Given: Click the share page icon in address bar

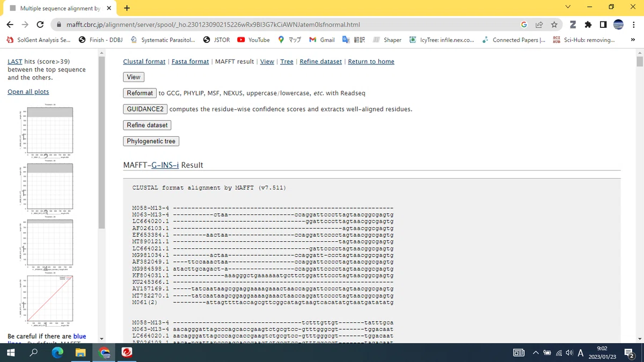Looking at the screenshot, I should click(539, 25).
